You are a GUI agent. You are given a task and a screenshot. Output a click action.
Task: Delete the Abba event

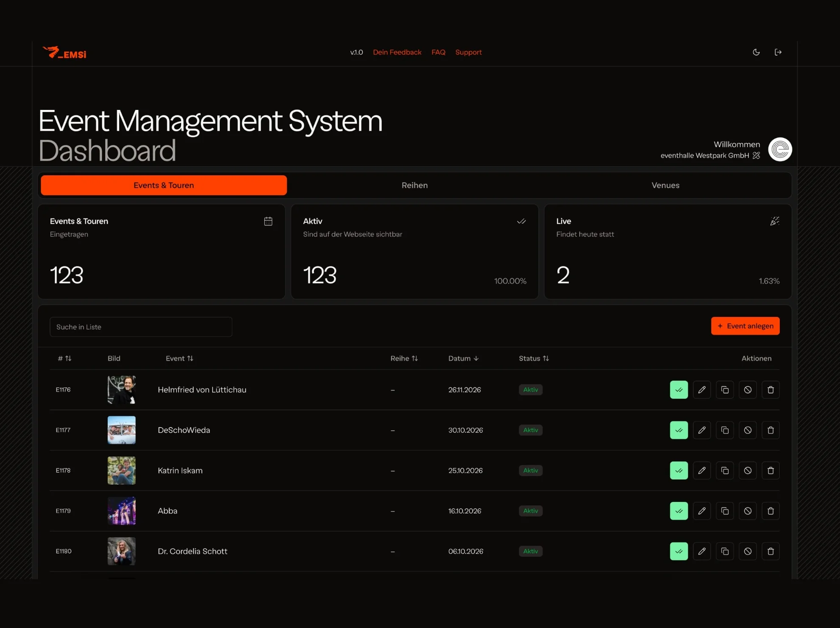coord(770,510)
